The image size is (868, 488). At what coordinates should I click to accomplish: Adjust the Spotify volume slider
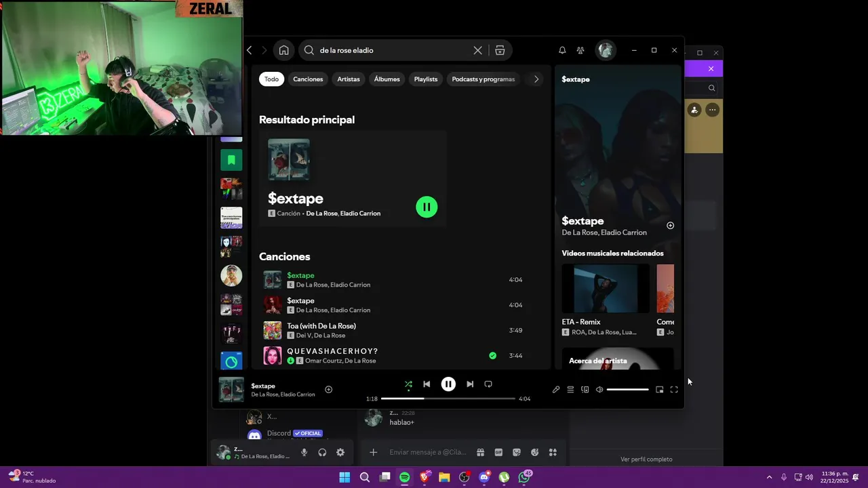[x=627, y=390]
